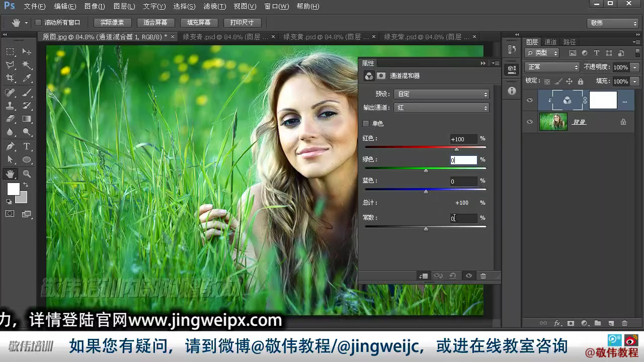Open the 填充 fill slider arrow
Viewport: 644px width, 362px height.
point(635,81)
